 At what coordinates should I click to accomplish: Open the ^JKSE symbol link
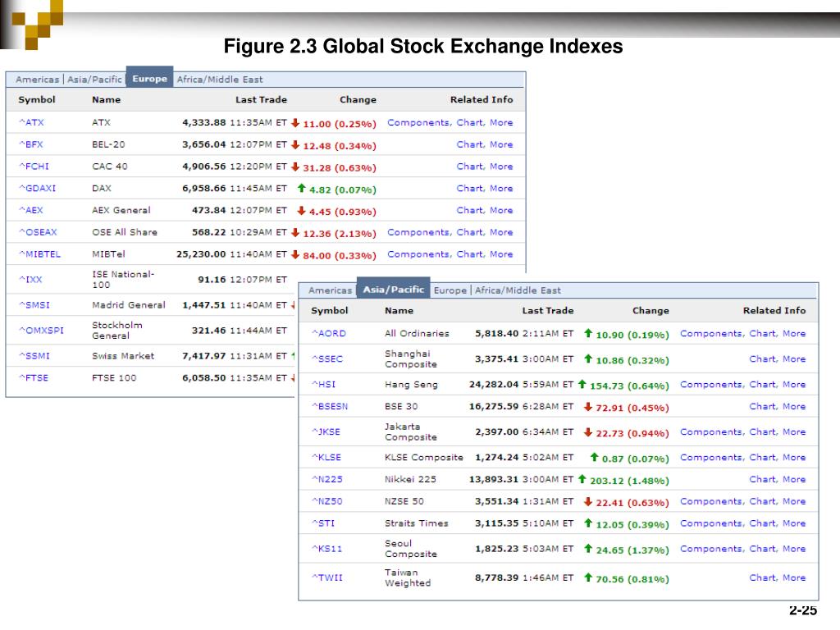pyautogui.click(x=326, y=431)
